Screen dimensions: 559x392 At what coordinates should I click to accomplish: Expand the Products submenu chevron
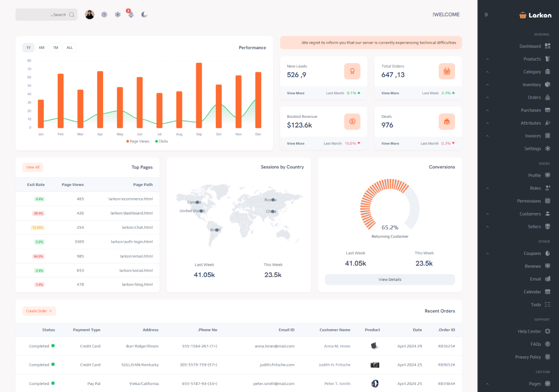point(487,59)
